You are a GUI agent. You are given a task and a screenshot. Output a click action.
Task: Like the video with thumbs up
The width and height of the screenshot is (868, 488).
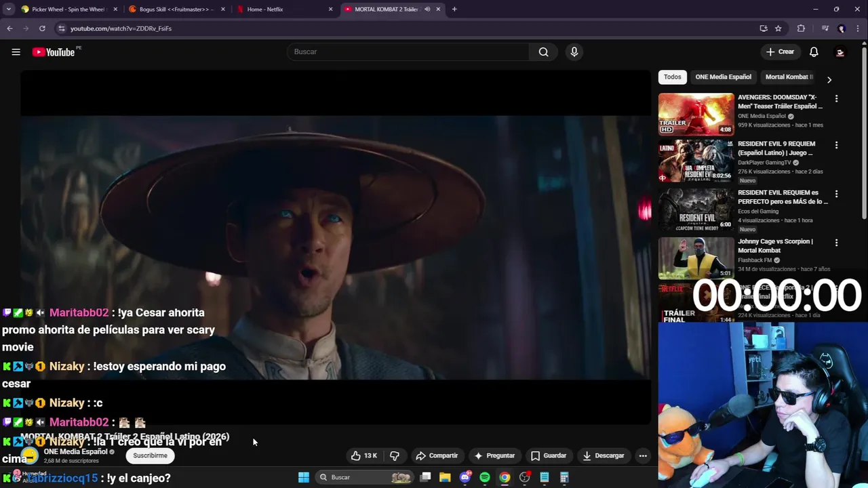pyautogui.click(x=363, y=455)
